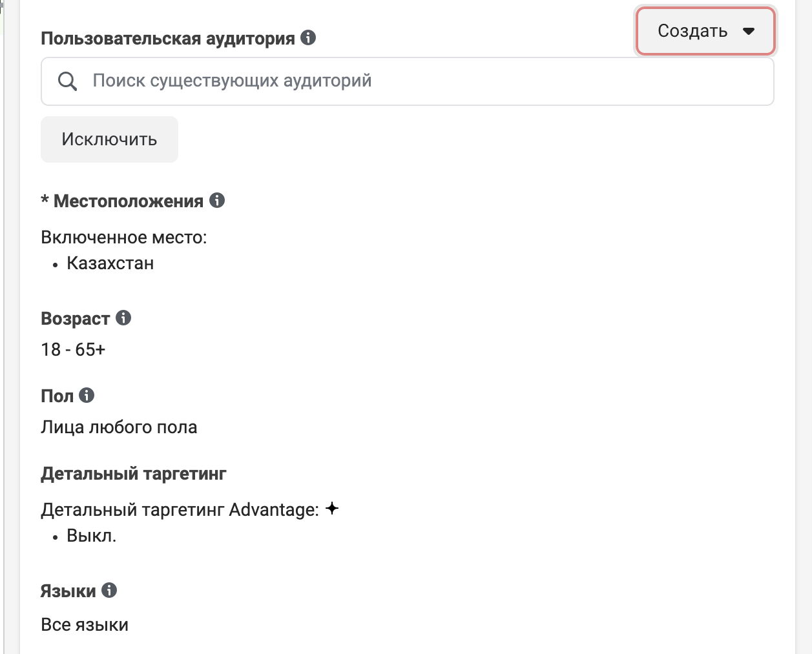Image resolution: width=812 pixels, height=654 pixels.
Task: Click the Детальный таргетинг heading
Action: [134, 474]
